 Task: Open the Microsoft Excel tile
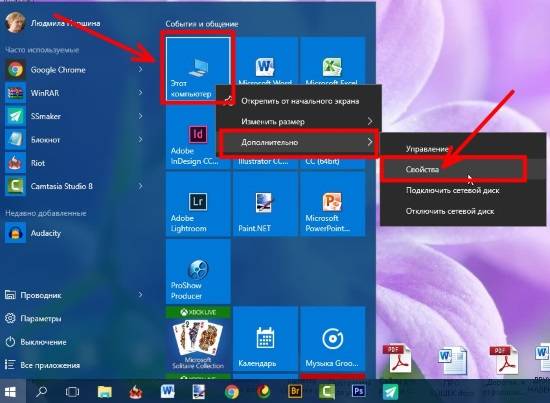332,61
